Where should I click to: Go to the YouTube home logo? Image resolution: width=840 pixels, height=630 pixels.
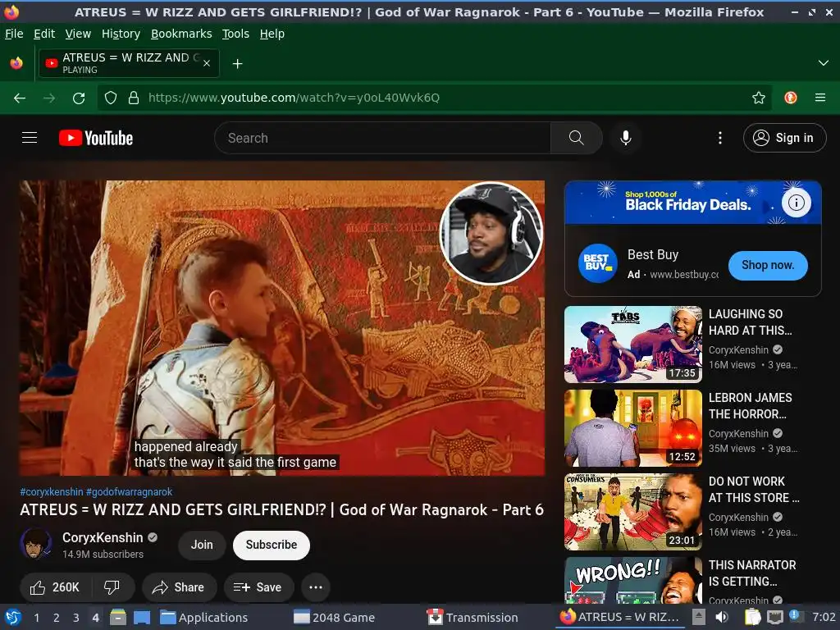(96, 138)
